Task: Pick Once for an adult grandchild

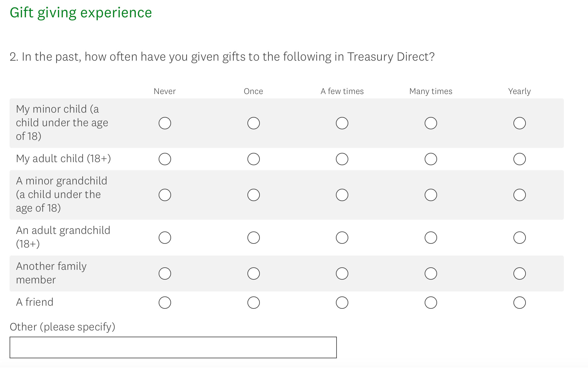Action: coord(253,238)
